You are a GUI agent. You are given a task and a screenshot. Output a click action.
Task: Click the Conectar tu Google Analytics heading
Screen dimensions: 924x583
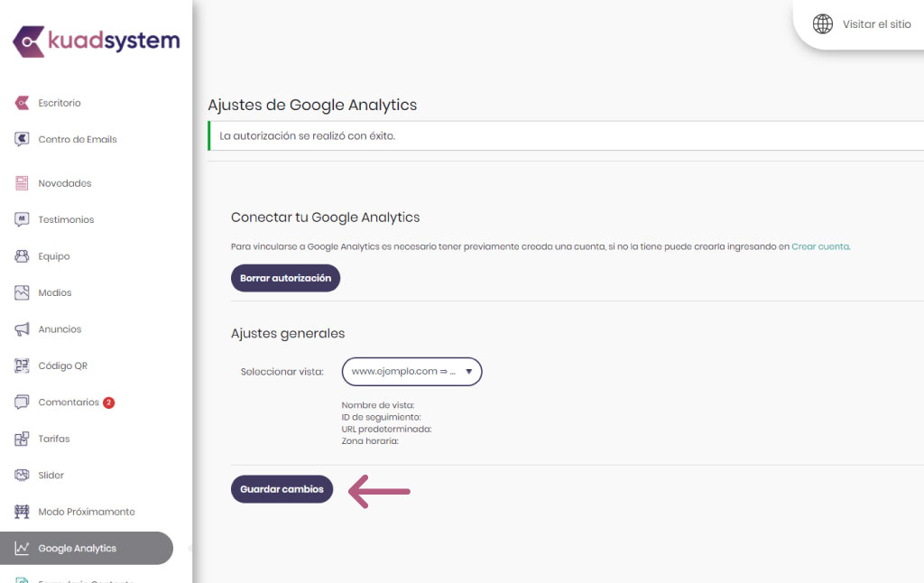325,217
